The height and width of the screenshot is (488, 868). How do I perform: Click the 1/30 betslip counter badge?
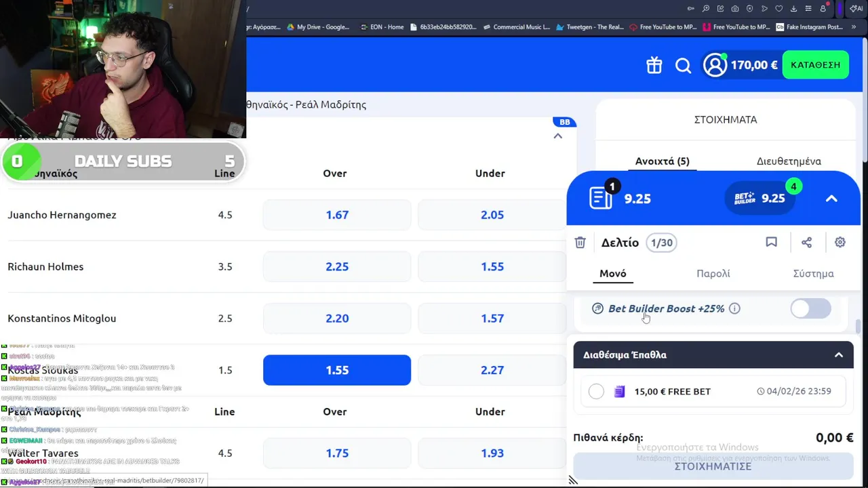[661, 243]
